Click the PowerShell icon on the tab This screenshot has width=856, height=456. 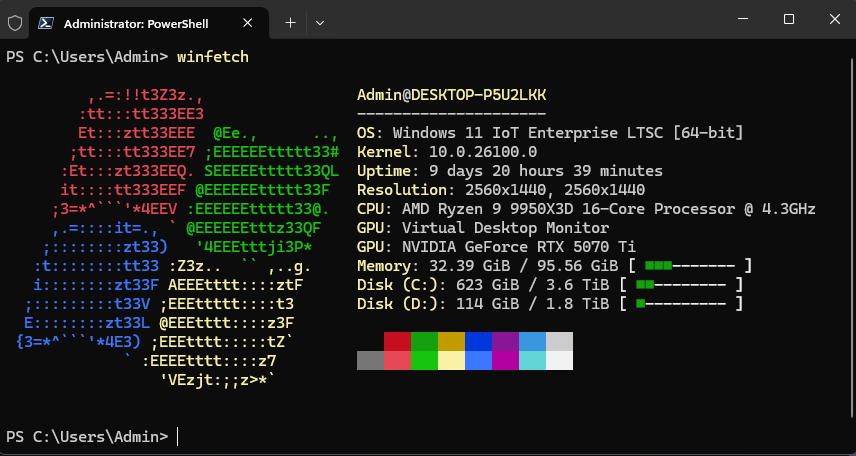point(46,23)
